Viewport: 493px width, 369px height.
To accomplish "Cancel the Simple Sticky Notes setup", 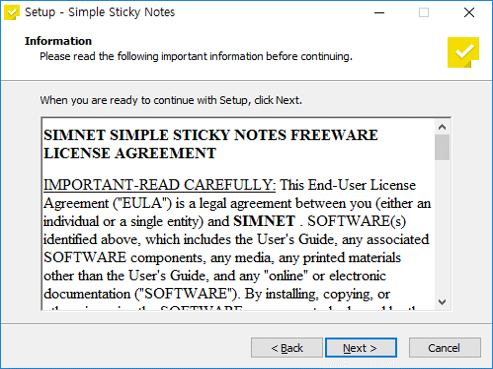I will click(x=444, y=348).
